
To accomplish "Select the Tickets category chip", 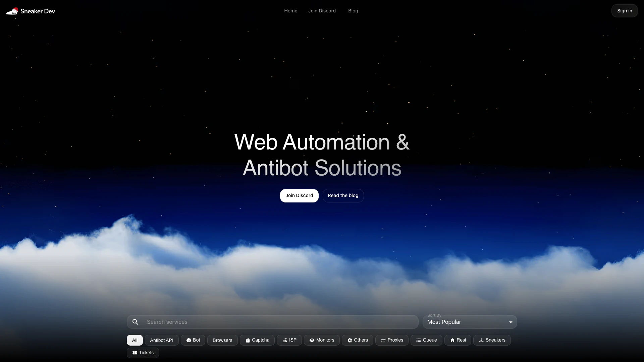I will pos(143,353).
